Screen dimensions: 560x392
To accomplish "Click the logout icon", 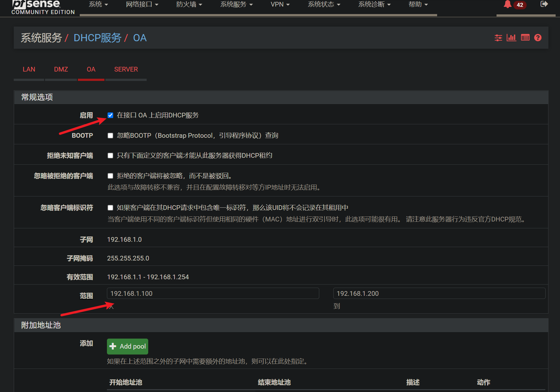I will tap(544, 4).
